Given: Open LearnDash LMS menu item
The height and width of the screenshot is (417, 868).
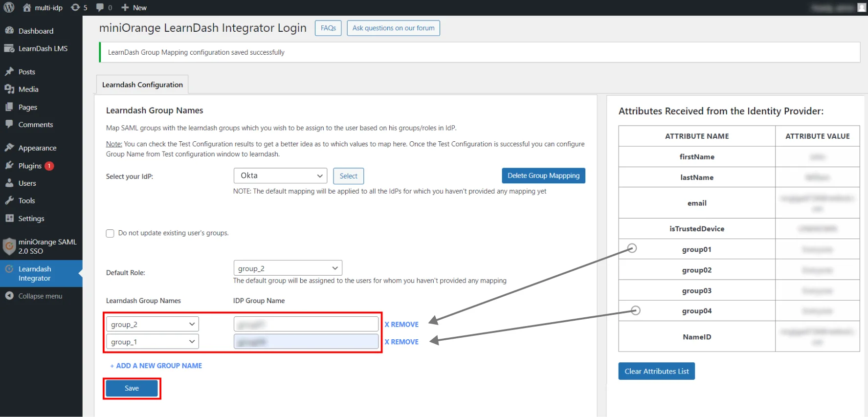Looking at the screenshot, I should pyautogui.click(x=43, y=48).
